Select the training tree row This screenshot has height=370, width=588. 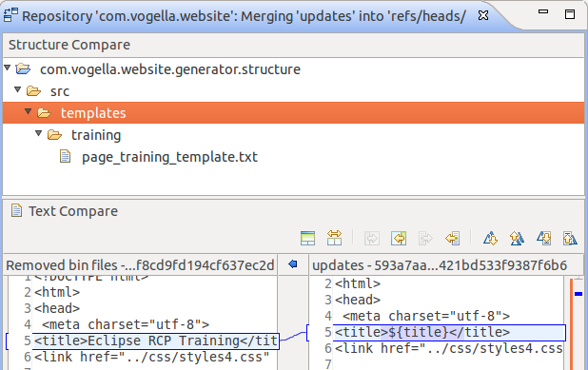[x=294, y=135]
